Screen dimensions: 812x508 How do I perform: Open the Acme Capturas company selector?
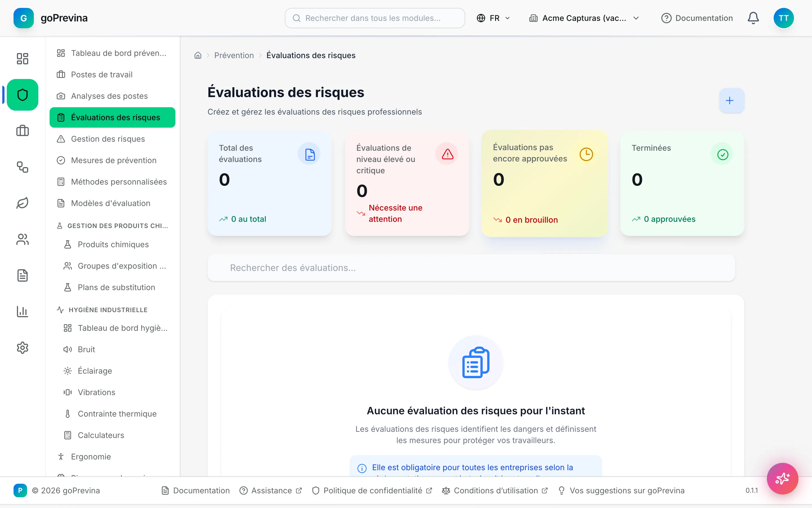(584, 18)
